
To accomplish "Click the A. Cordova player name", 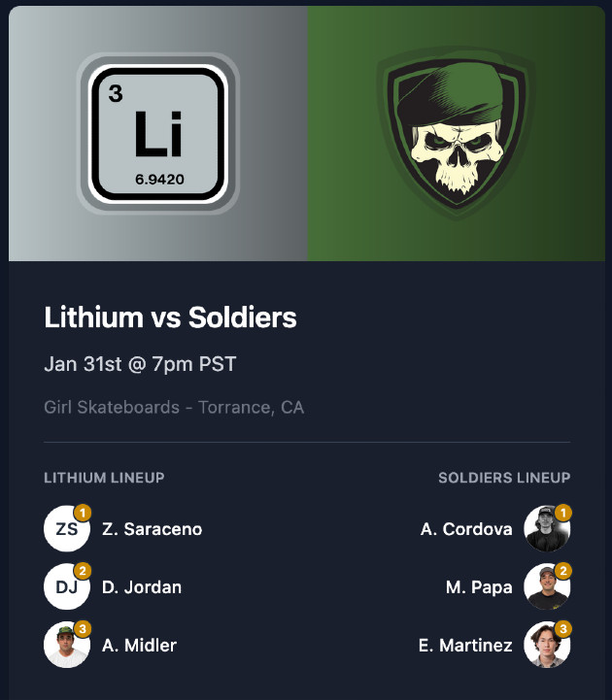I will (466, 529).
